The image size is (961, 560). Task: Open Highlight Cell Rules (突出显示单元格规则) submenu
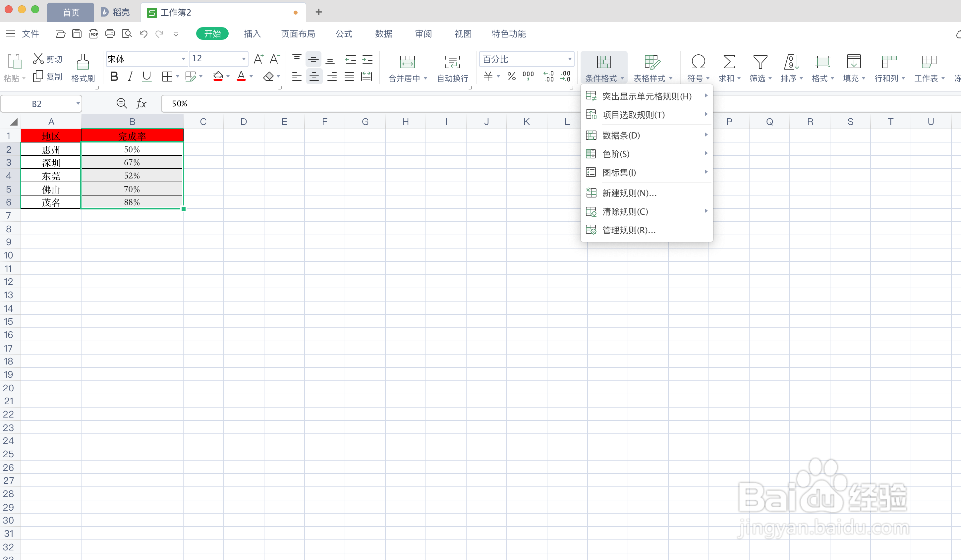[647, 96]
